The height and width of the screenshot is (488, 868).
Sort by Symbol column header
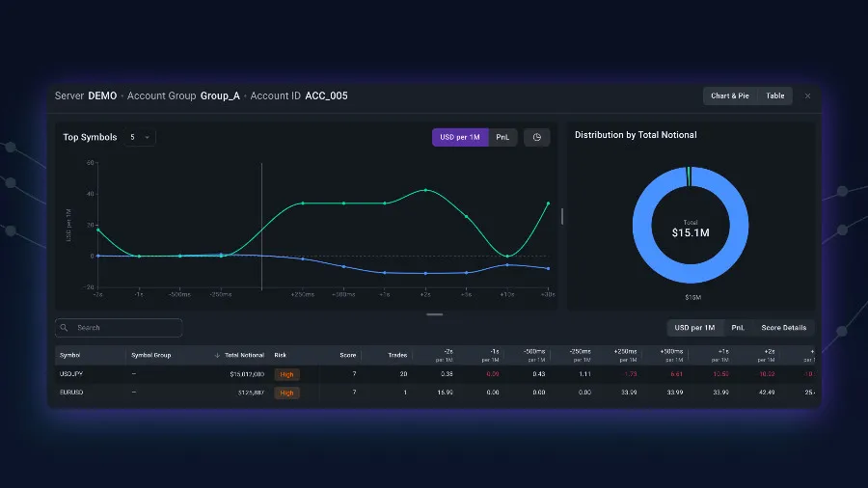[x=69, y=355]
